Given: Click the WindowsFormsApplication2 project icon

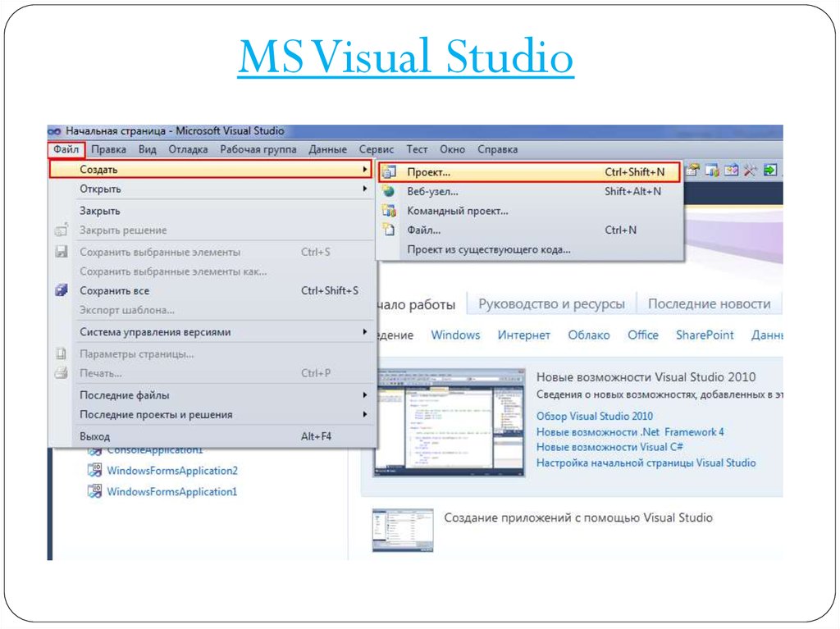Looking at the screenshot, I should point(94,471).
